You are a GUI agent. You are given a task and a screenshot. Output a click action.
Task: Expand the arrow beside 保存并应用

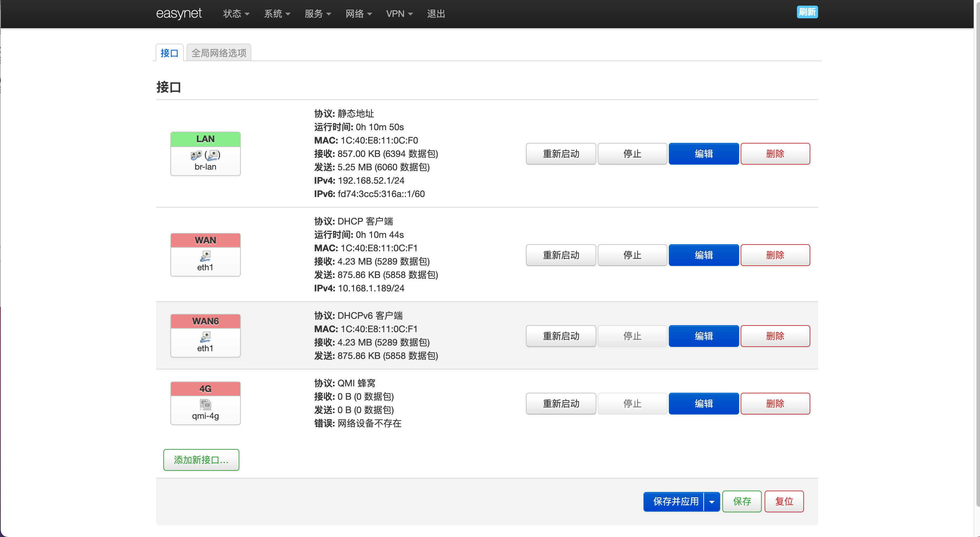pos(712,501)
